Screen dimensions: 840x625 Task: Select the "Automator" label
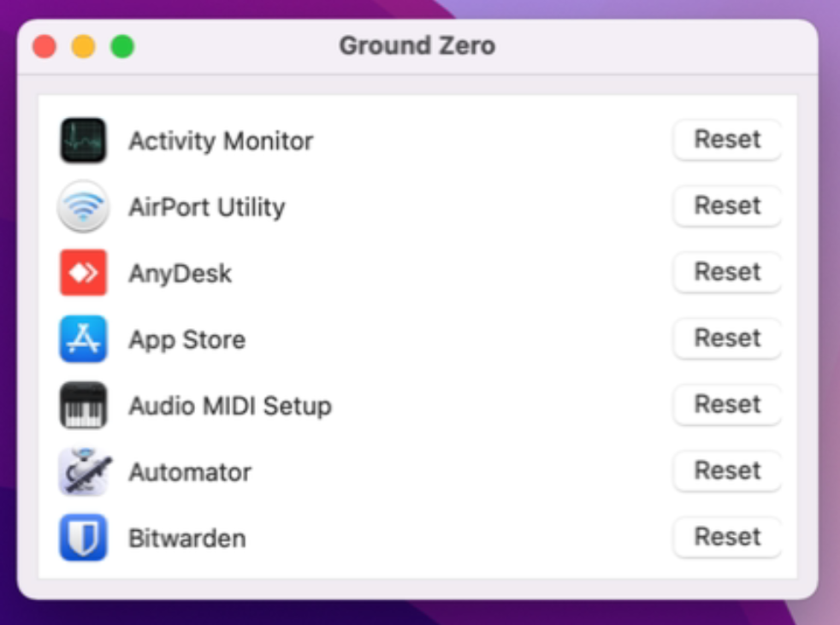coord(190,472)
